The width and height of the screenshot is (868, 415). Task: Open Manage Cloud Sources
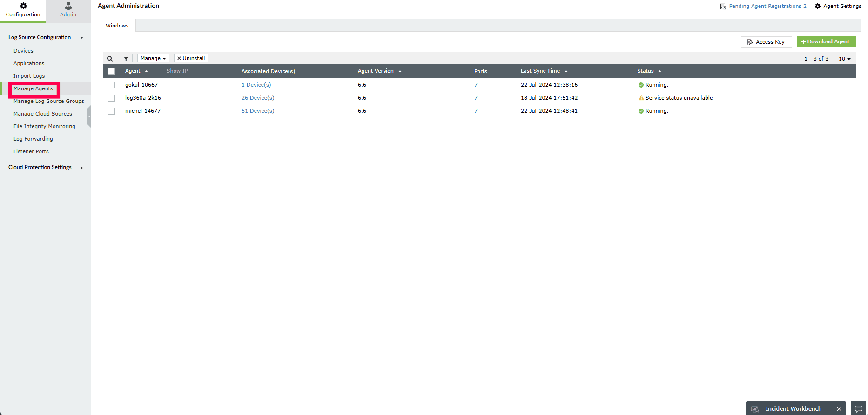[x=43, y=114]
